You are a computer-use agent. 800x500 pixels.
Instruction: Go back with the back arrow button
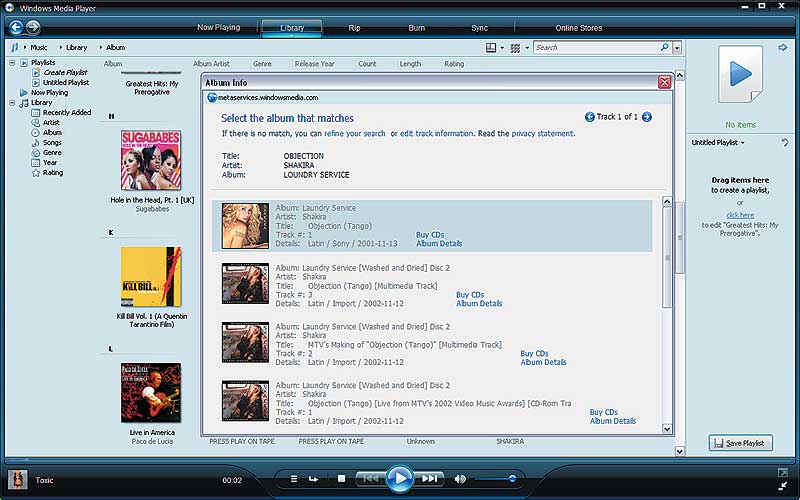pyautogui.click(x=16, y=27)
